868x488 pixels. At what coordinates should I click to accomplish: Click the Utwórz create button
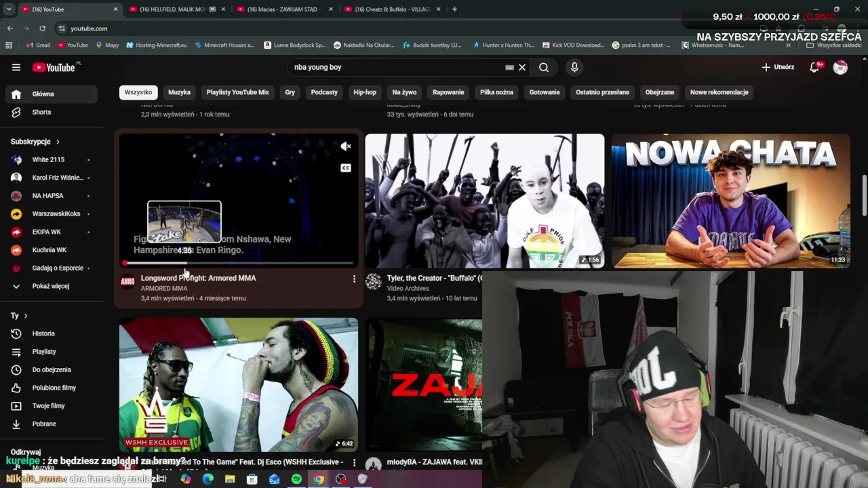[x=778, y=67]
